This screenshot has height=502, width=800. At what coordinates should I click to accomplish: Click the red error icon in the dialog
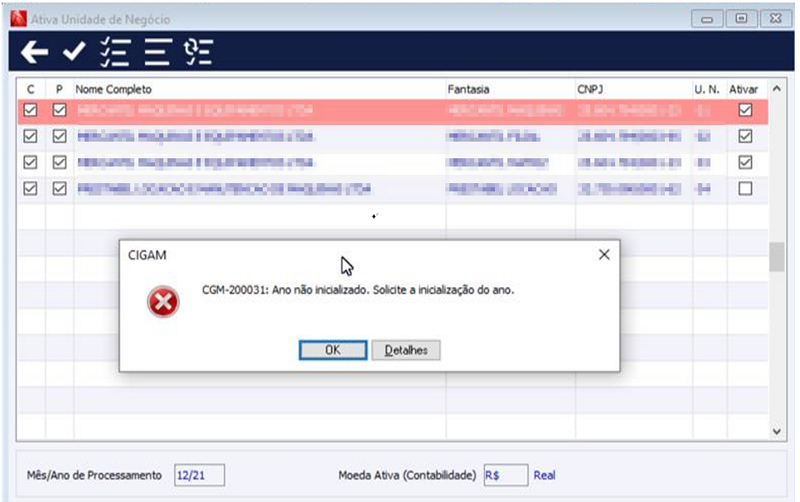point(163,302)
